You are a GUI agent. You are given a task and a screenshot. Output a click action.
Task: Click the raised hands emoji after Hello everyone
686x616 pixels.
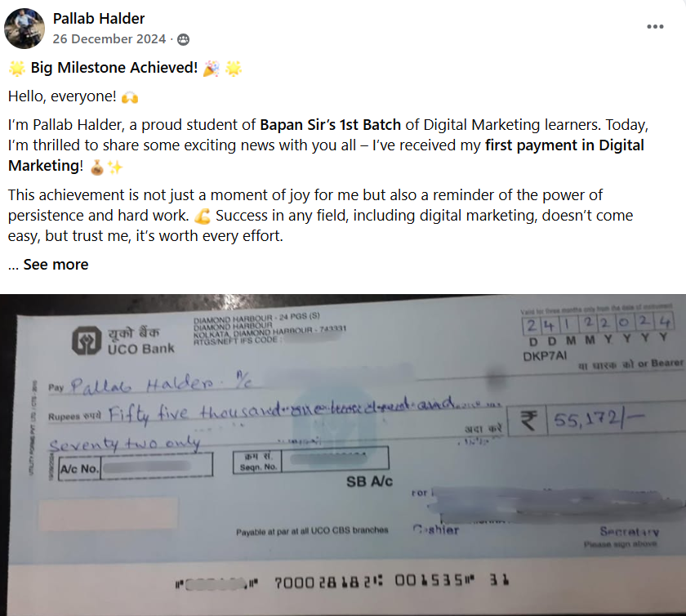[130, 97]
